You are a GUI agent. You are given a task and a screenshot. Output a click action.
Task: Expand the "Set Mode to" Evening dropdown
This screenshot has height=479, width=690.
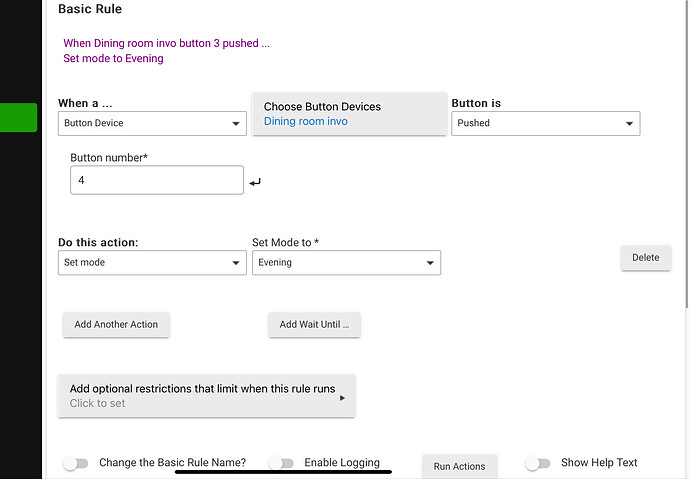pyautogui.click(x=346, y=262)
